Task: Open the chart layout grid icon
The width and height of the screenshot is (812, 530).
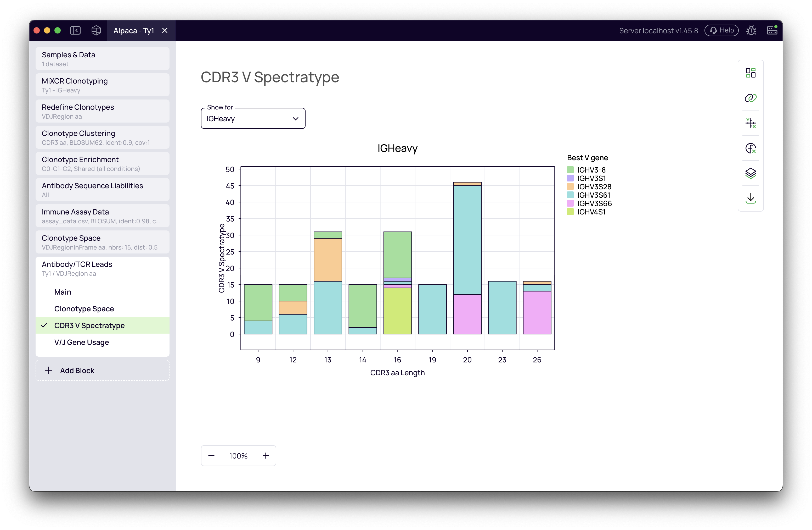Action: 750,73
